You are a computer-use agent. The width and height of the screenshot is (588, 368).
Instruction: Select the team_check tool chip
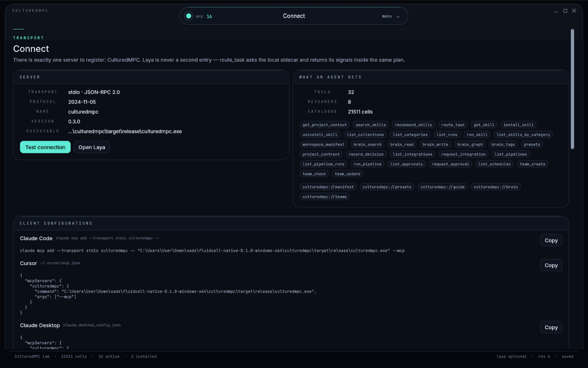pos(314,174)
